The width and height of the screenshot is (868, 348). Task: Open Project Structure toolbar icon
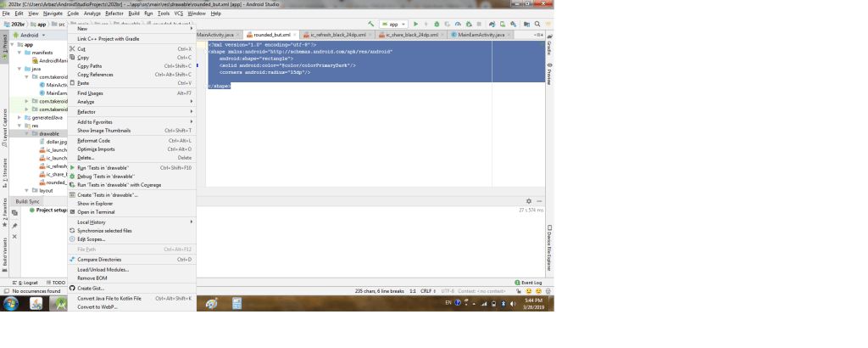[x=526, y=25]
